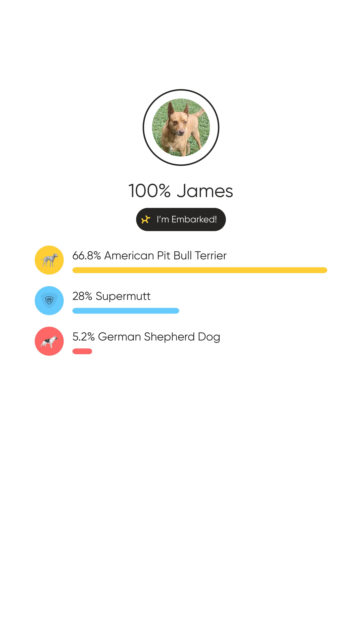Open James's circular profile photo

[181, 128]
